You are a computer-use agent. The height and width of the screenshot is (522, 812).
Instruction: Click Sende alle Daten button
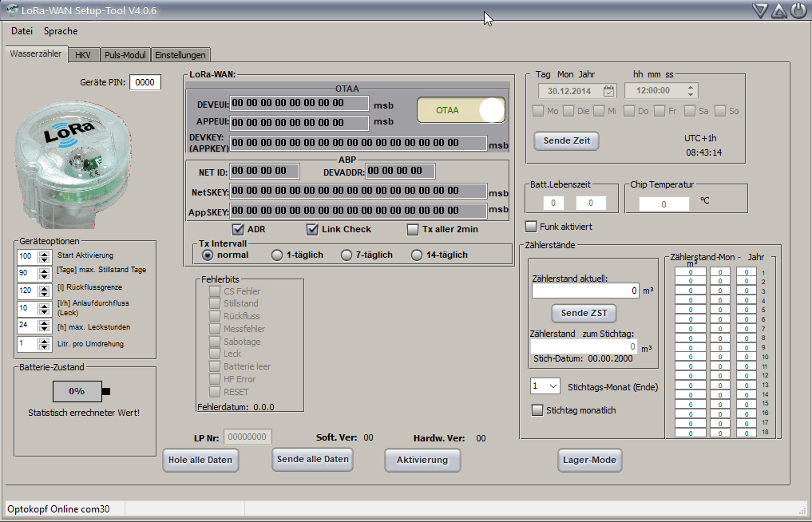pos(312,459)
